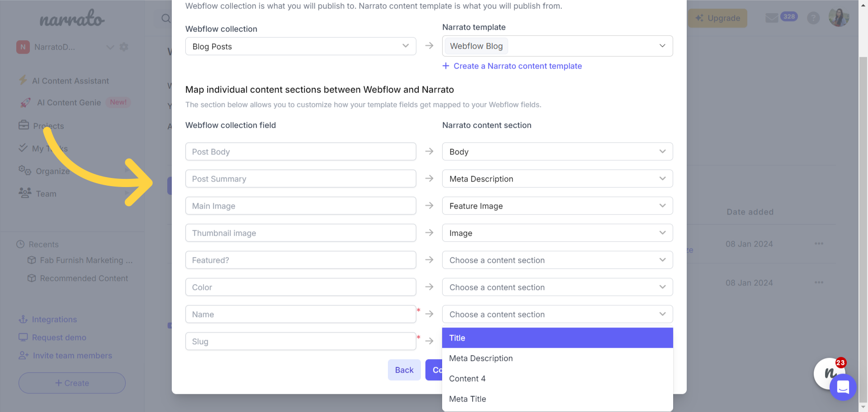The image size is (868, 412).
Task: Click the Slug collection field
Action: click(301, 342)
